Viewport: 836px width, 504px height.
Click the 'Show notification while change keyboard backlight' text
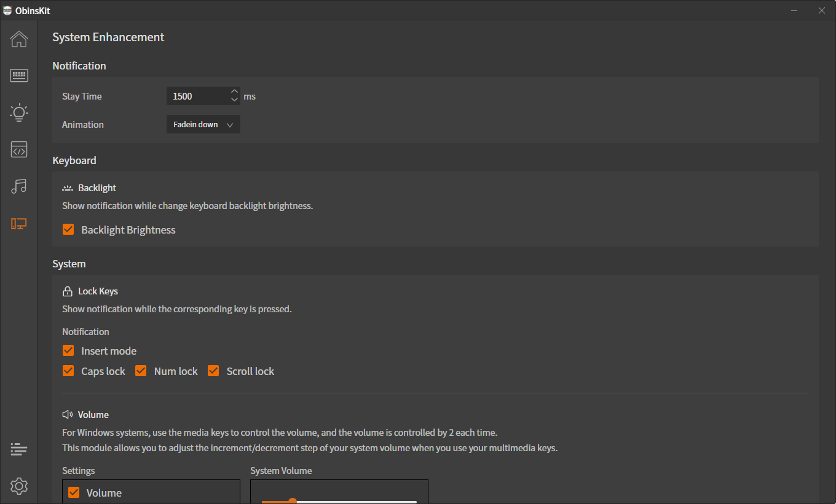coord(187,206)
